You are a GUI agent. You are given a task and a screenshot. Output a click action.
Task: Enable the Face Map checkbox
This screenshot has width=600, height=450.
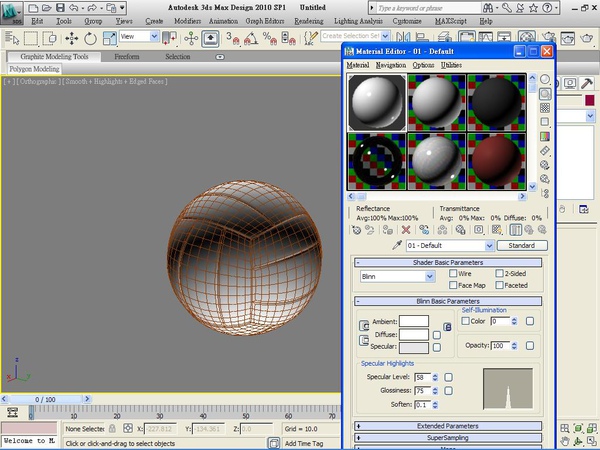coord(453,285)
